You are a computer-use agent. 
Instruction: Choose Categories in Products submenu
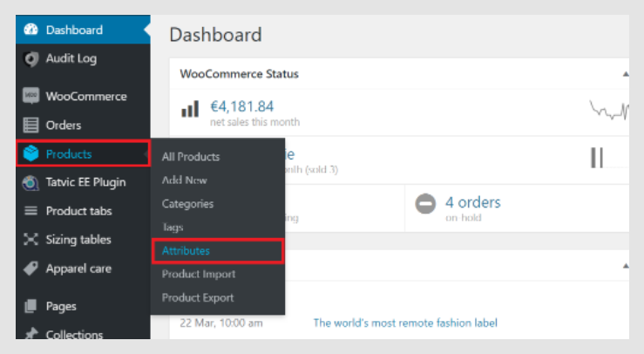187,204
